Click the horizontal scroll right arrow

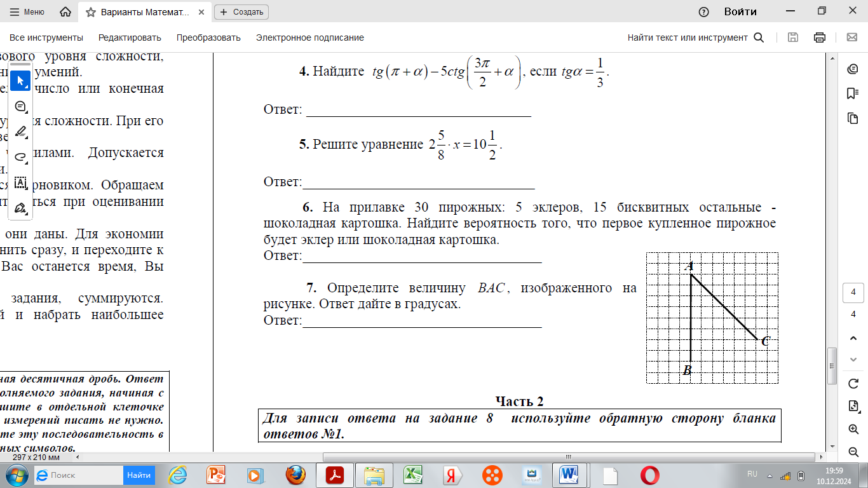coord(822,457)
